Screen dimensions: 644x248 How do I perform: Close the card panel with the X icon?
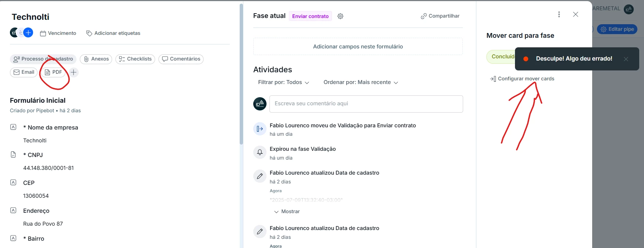click(x=576, y=14)
